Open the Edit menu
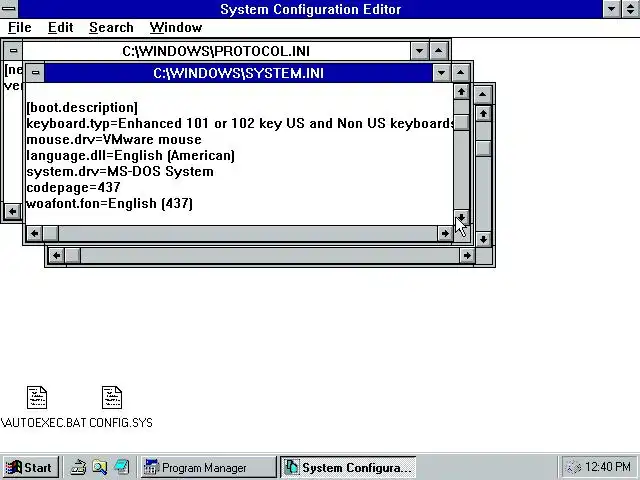This screenshot has width=640, height=480. coord(60,27)
